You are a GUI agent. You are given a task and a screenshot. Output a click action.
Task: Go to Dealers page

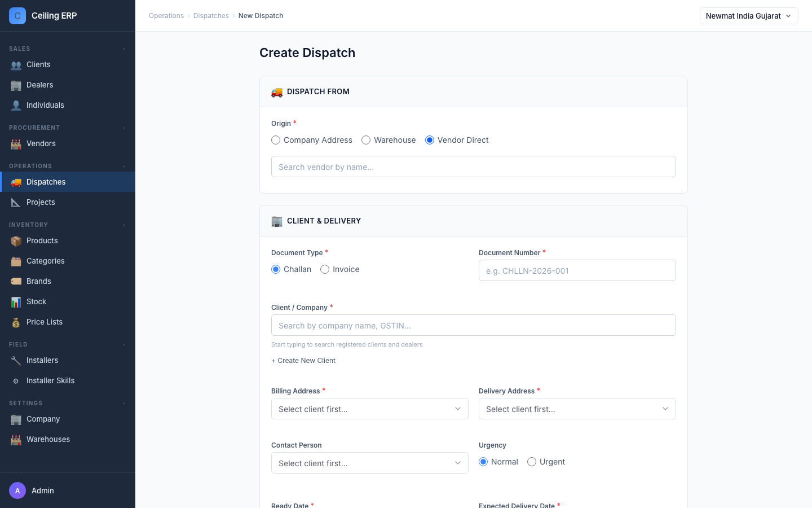[68, 85]
